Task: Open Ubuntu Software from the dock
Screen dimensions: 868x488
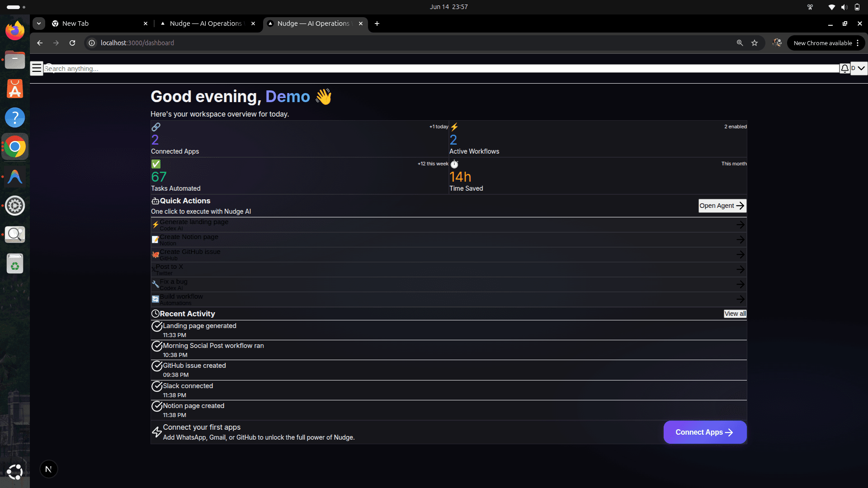Action: click(15, 89)
